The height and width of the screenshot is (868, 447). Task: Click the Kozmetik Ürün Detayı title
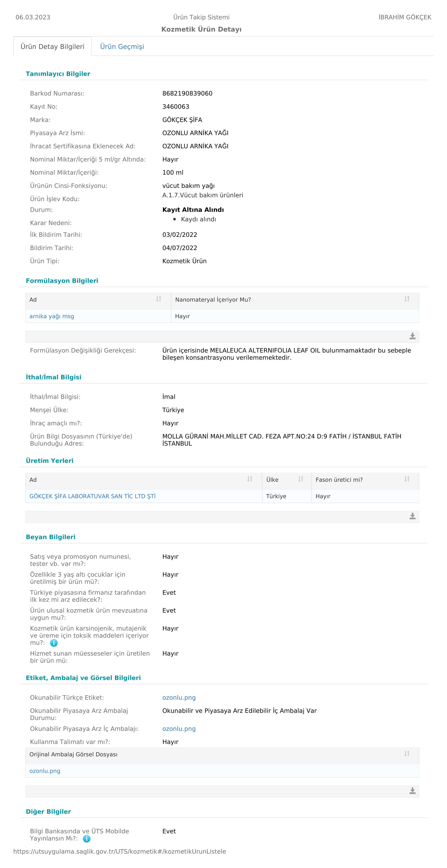tap(201, 29)
